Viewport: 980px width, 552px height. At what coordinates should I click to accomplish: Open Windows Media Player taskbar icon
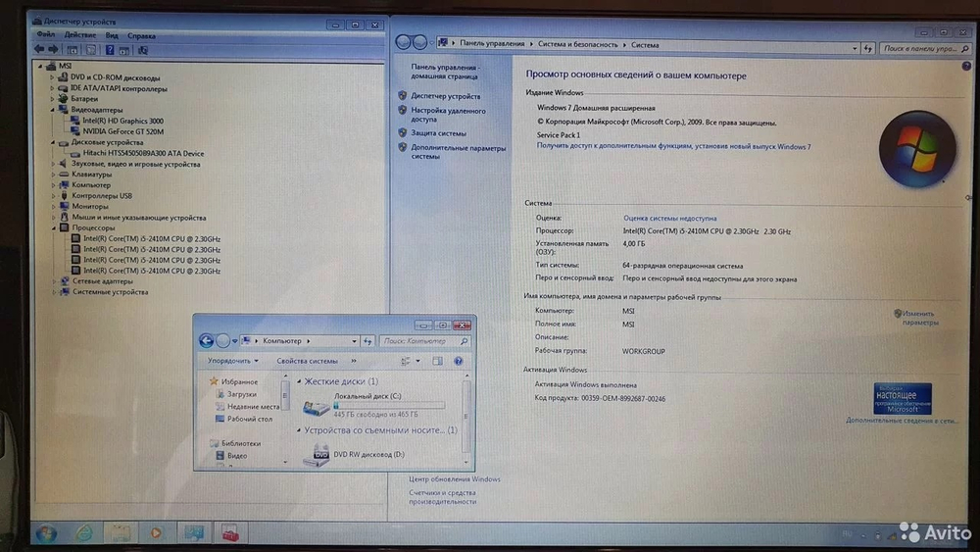(x=156, y=533)
